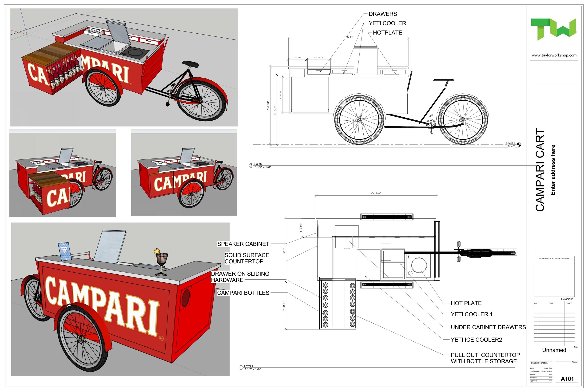Click the circled 1 Level 1 view tag
This screenshot has height=392, width=588.
[x=241, y=368]
